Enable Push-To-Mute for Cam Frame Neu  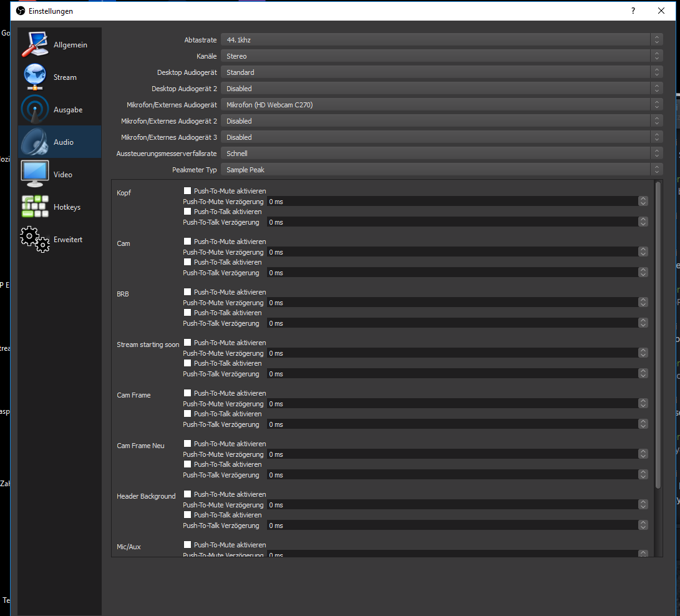pyautogui.click(x=187, y=443)
